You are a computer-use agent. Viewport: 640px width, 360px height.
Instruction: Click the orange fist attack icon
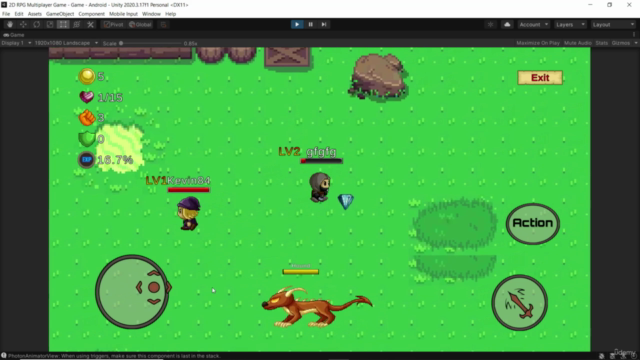87,118
